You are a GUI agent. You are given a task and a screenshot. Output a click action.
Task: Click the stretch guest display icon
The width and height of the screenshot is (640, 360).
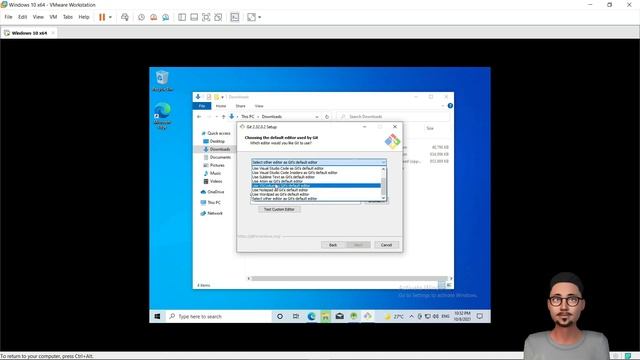coord(251,17)
